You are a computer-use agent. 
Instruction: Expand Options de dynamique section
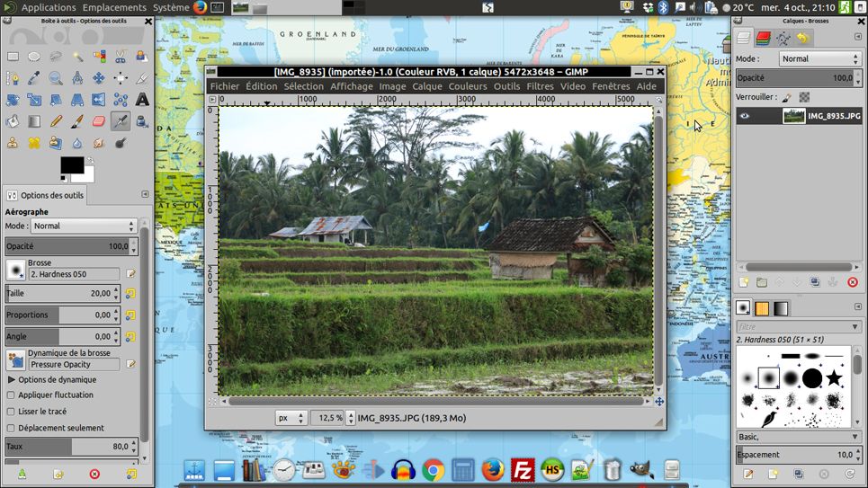[12, 379]
